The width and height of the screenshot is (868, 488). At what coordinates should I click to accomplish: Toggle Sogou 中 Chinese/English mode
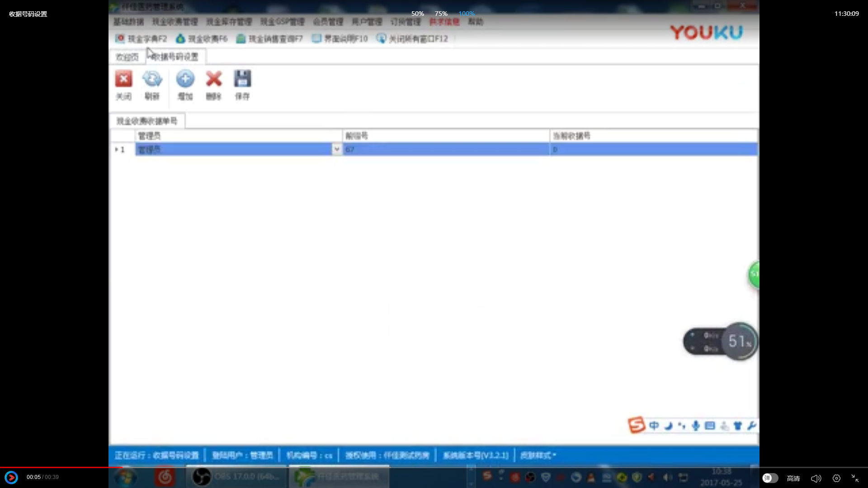click(x=654, y=426)
